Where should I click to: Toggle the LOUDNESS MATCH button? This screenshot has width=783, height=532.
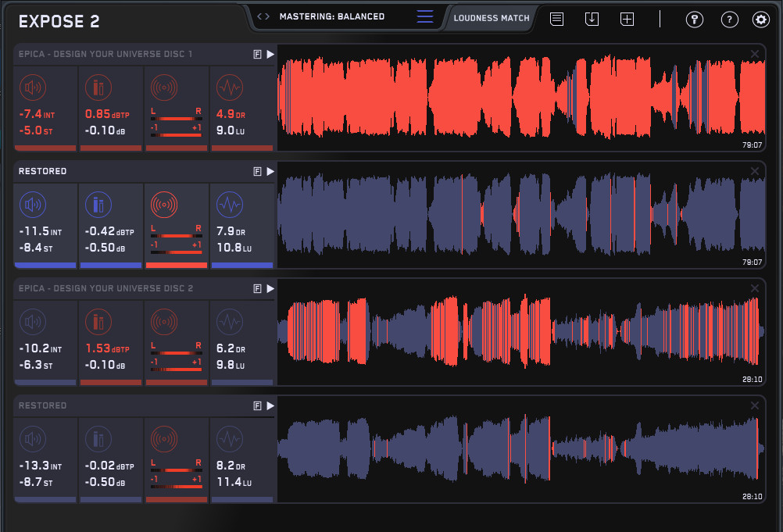tap(492, 18)
